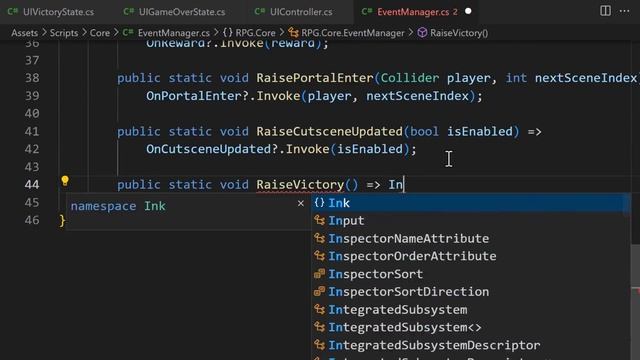
Task: Pick the InspectorNameAttribute suggestion
Action: (x=471, y=238)
